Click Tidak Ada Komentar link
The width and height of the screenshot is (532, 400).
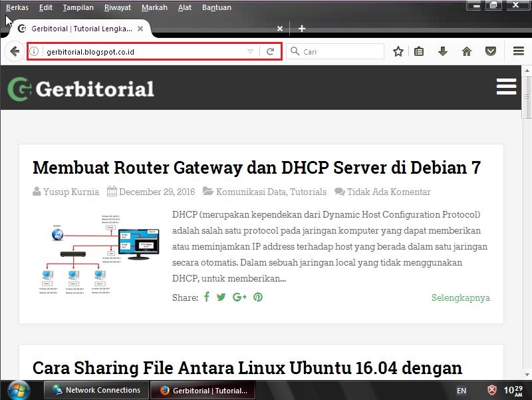(388, 192)
